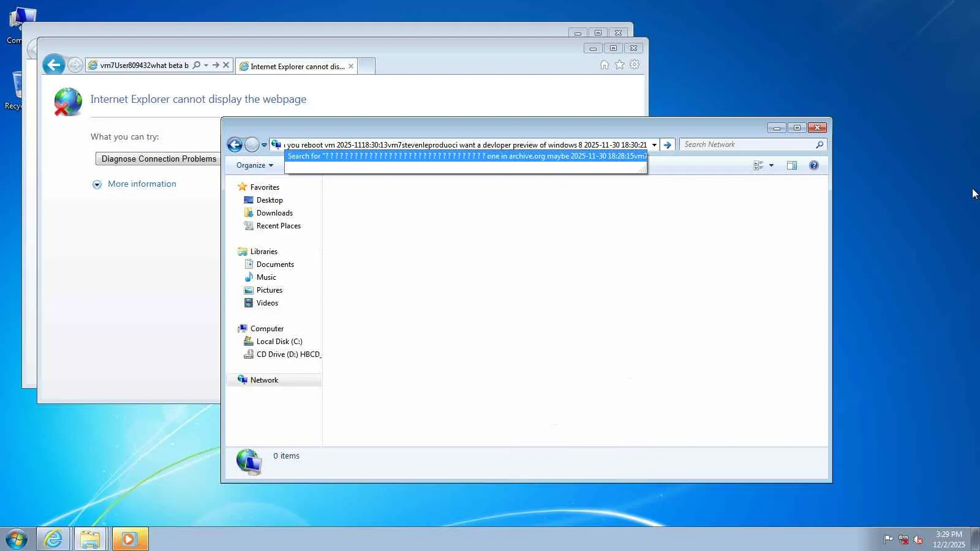Close the 'Internet Explorer cannot display' tab
The width and height of the screenshot is (980, 551).
coord(351,66)
